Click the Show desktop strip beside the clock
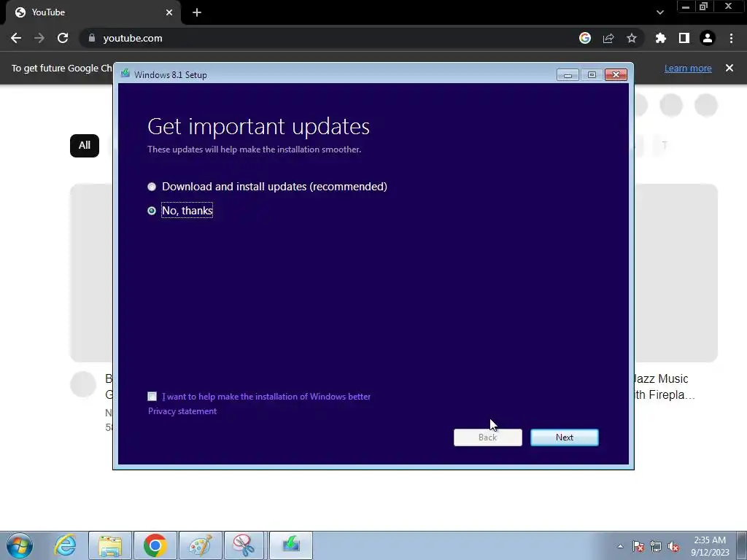This screenshot has width=747, height=560. (x=742, y=545)
